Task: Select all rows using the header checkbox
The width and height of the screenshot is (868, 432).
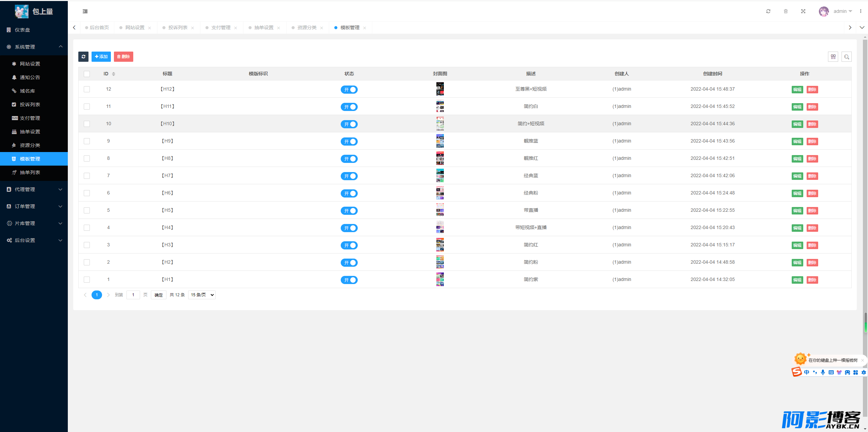Action: pos(87,74)
